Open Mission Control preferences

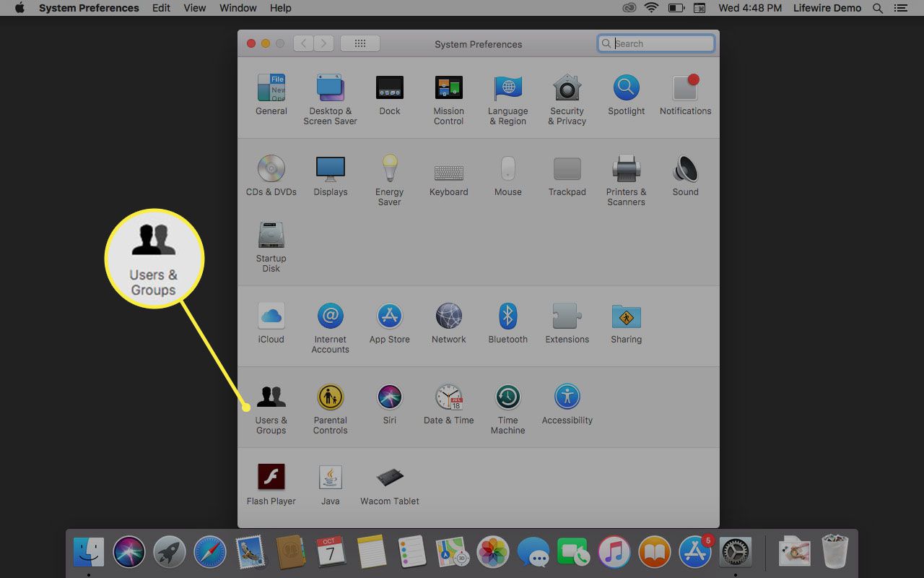(x=449, y=99)
